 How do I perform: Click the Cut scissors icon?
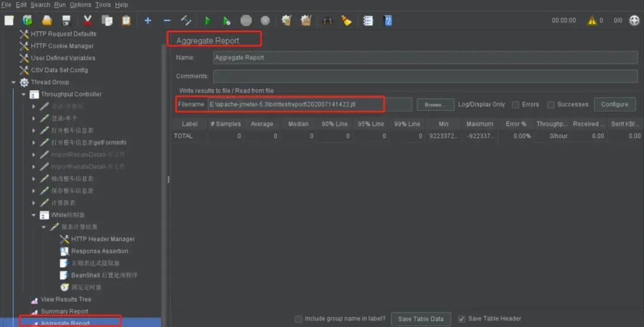(x=88, y=20)
